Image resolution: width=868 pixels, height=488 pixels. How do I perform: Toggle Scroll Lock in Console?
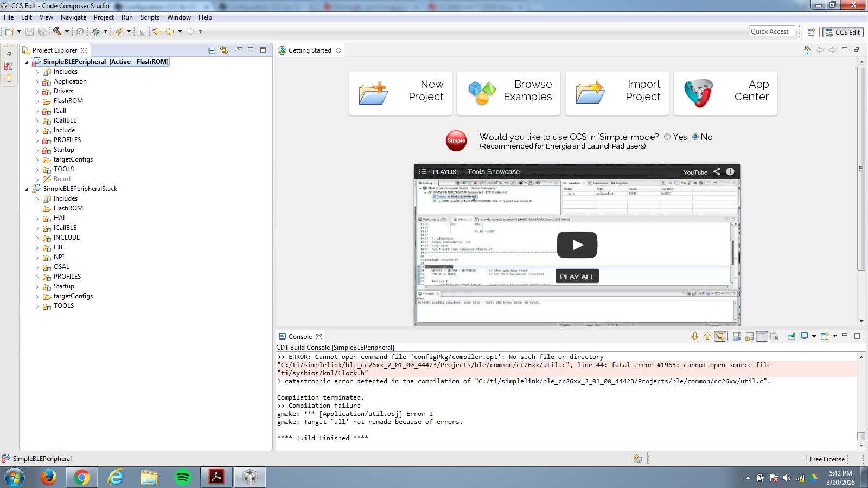tap(749, 336)
